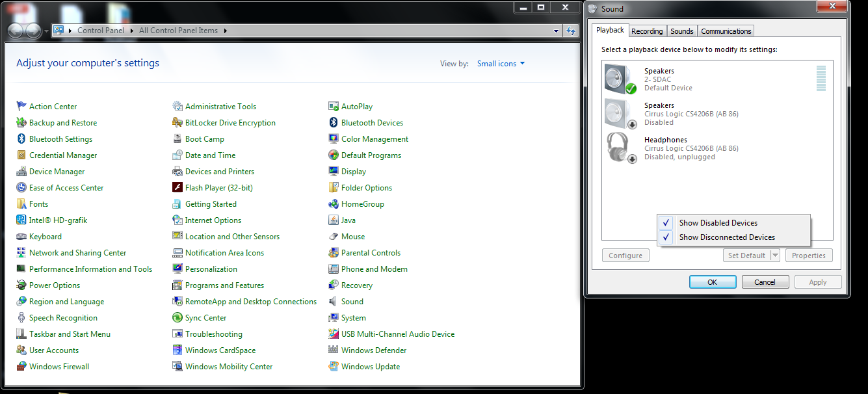
Task: Click the Backup and Restore icon
Action: click(x=21, y=123)
